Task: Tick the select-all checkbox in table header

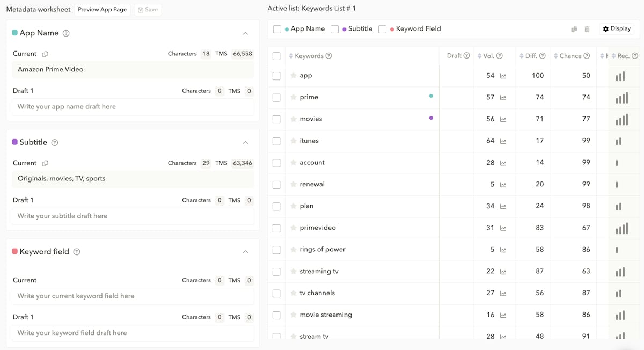Action: [x=276, y=56]
